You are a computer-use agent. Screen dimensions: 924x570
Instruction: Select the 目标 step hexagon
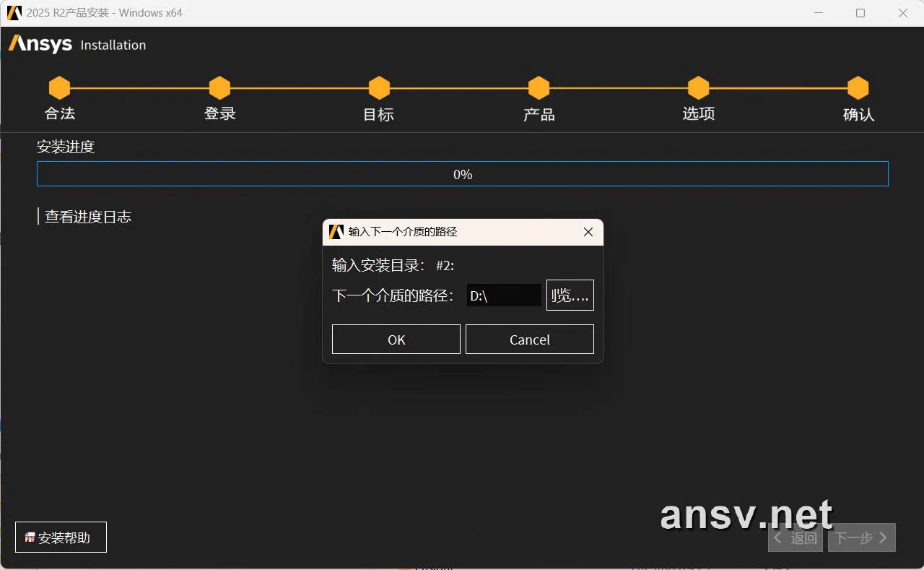[379, 88]
